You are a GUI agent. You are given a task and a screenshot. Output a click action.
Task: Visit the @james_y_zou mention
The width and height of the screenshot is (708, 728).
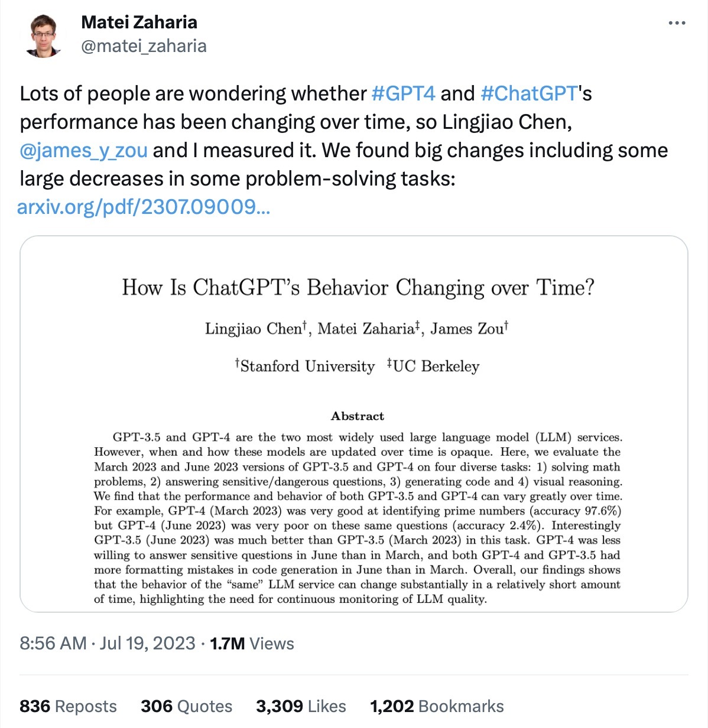click(83, 150)
